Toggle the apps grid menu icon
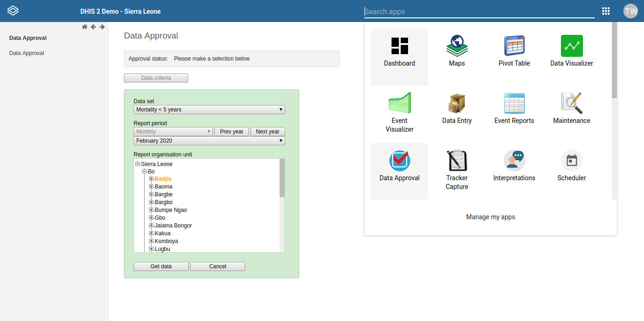Screen dimensions: 644x321 coord(606,11)
